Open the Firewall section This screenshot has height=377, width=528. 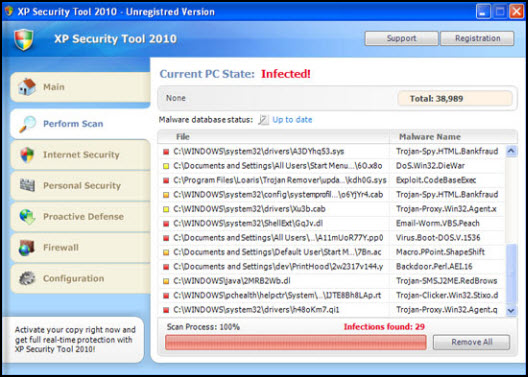(80, 248)
